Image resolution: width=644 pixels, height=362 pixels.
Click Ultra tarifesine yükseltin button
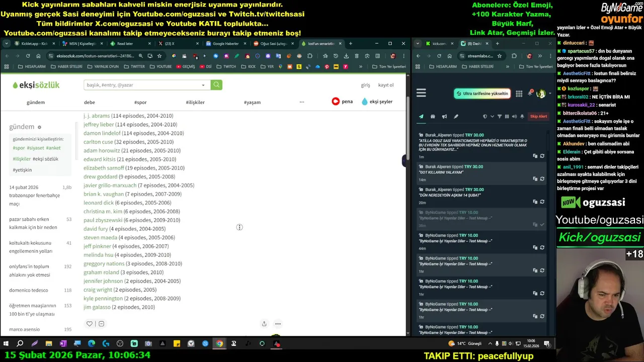click(482, 94)
